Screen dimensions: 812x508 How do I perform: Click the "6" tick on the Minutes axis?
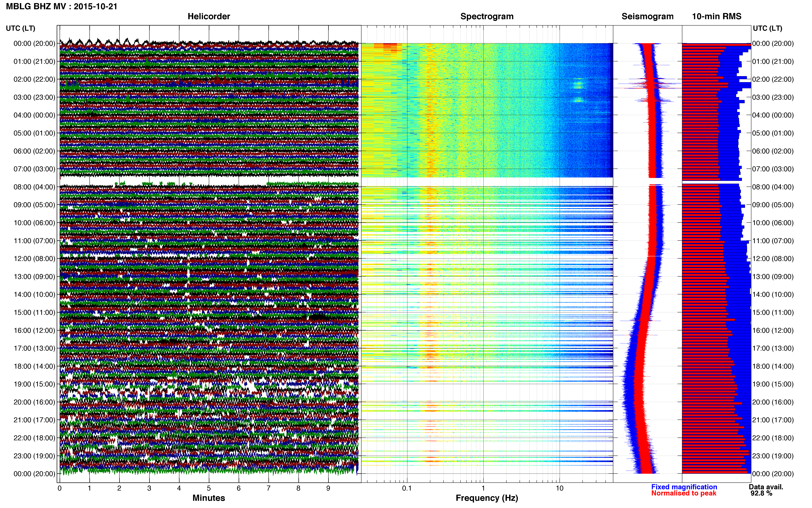pos(239,488)
